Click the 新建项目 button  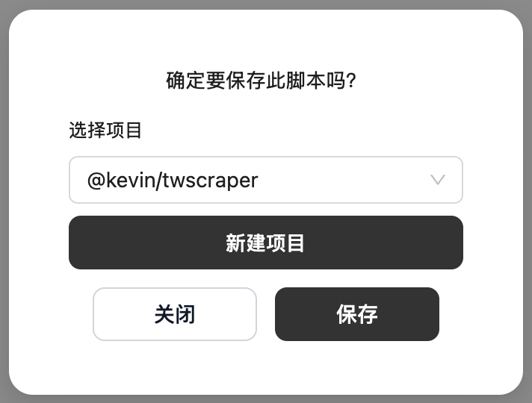click(x=266, y=243)
